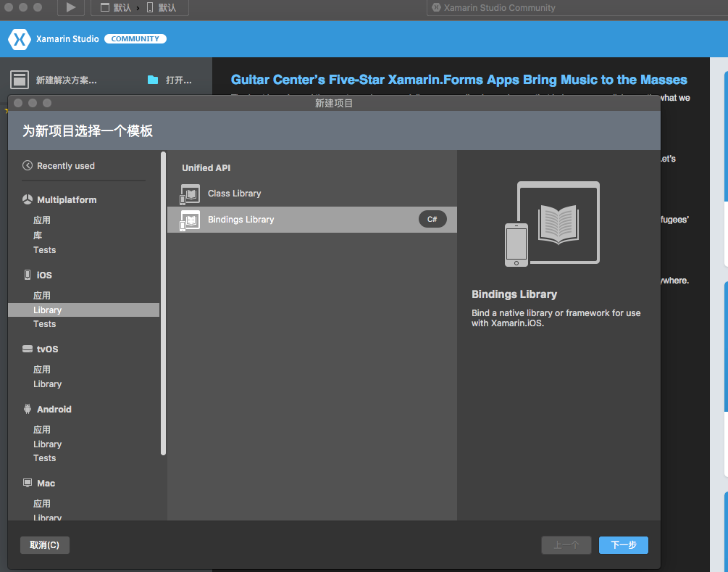Click the Recently used clock icon
The height and width of the screenshot is (572, 728).
click(28, 165)
